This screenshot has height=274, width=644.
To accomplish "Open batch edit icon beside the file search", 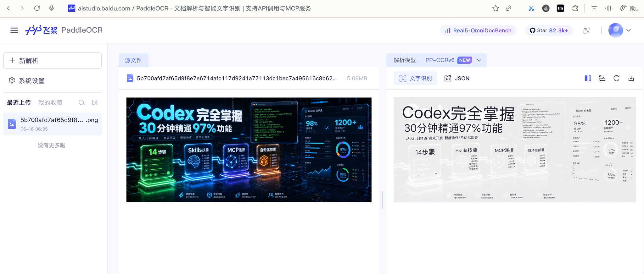I will tap(95, 102).
